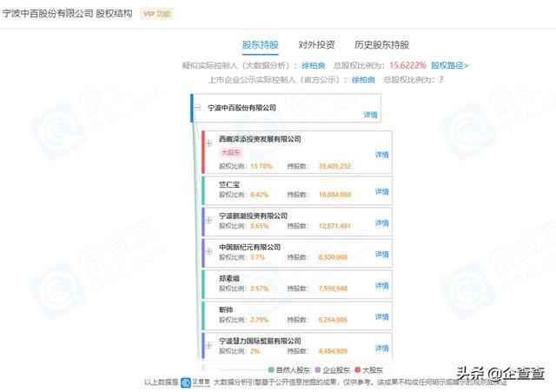The height and width of the screenshot is (392, 556).
Task: Select the 宁波慧力国际贸易有限公司 name
Action: 260,341
